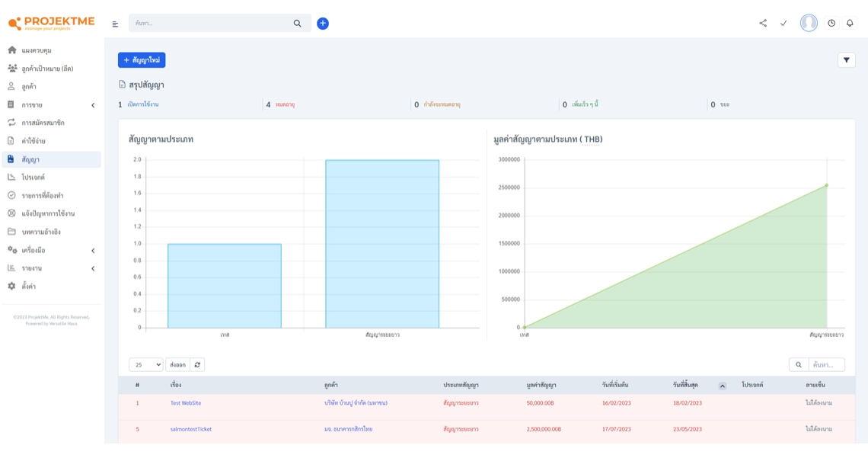Open the share icon in top bar
Viewport: 868px width, 455px height.
(763, 24)
